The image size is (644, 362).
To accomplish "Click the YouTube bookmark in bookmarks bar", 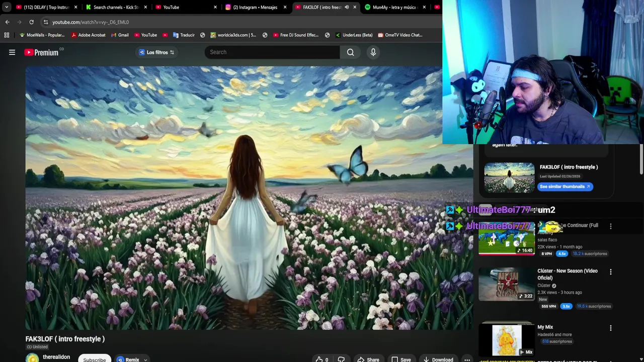I will (x=145, y=35).
